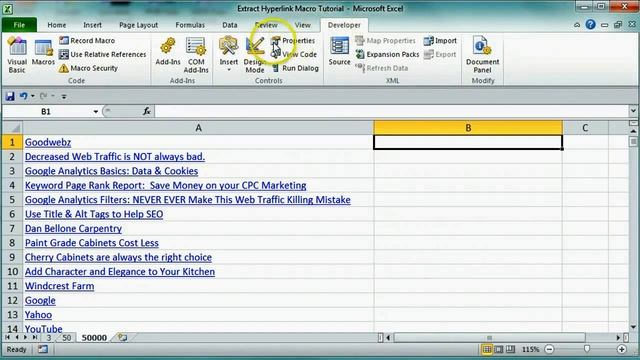This screenshot has width=640, height=360.
Task: Open COM Add-Ins dialog
Action: pos(196,55)
